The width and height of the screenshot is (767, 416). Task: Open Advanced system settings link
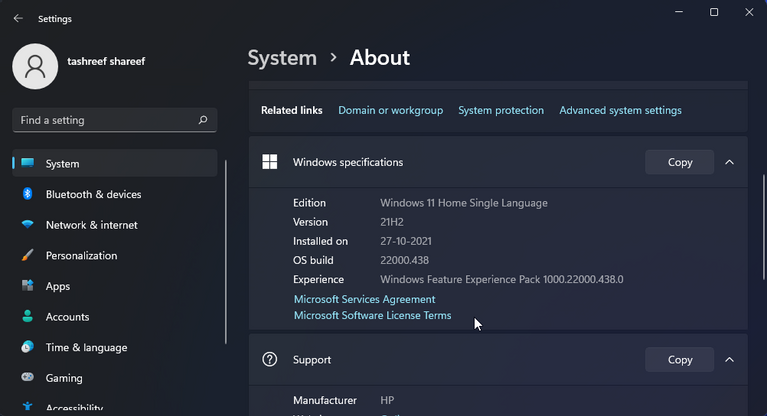(620, 110)
